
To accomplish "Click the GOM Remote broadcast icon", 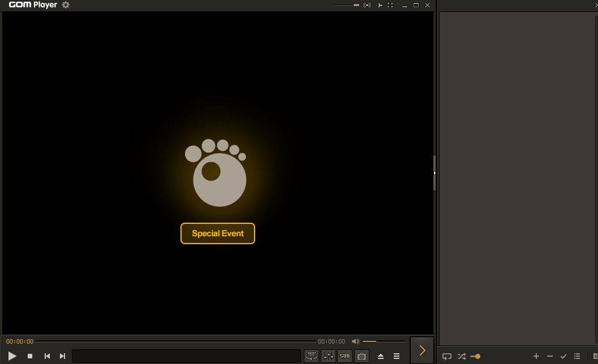I will coord(367,5).
